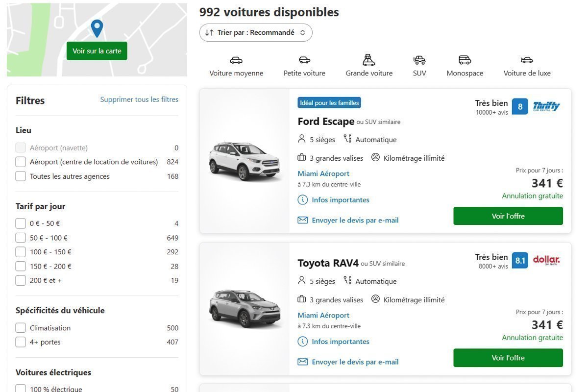588x392 pixels.
Task: Enable the Aéroport (centre de location) checkbox
Action: click(21, 162)
